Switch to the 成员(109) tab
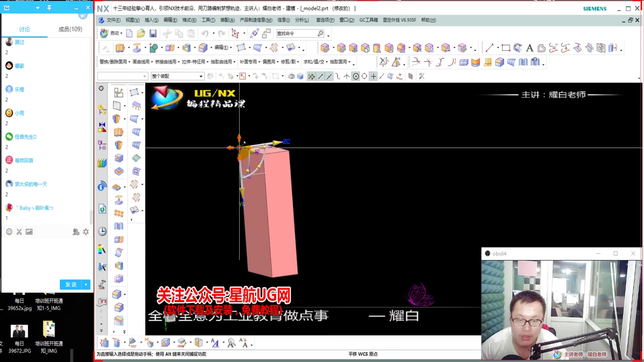The image size is (644, 362). 70,29
